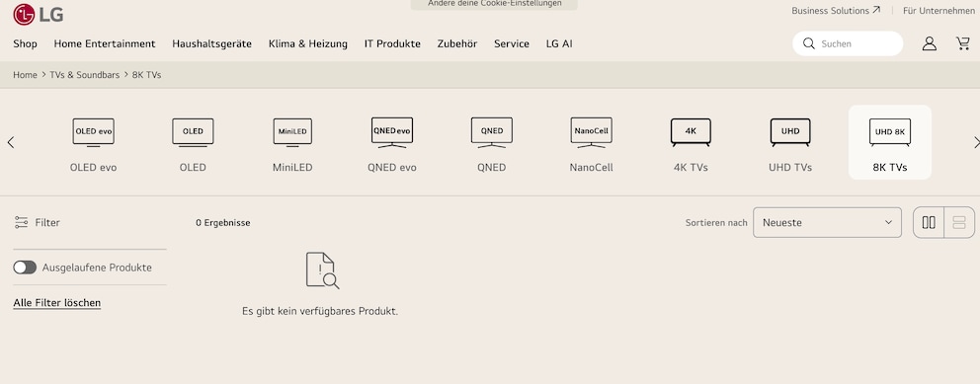Open the Sortieren nach Neueste dropdown
This screenshot has width=980, height=384.
[827, 222]
